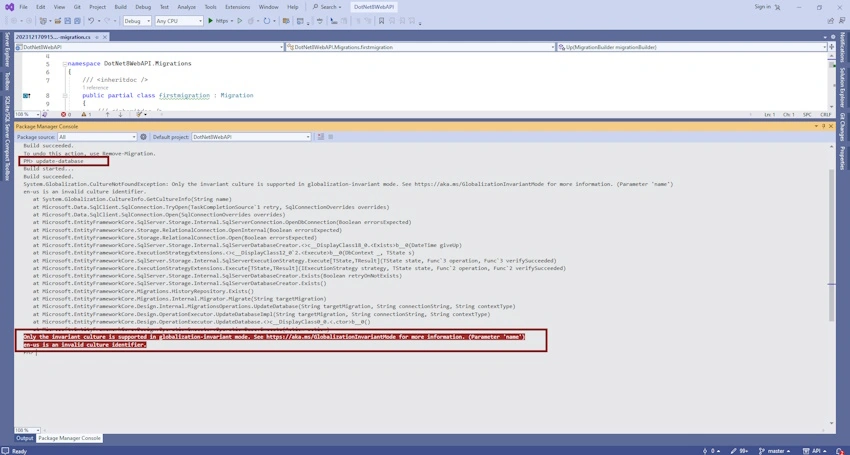Open the Extensions menu
The image size is (850, 455).
(238, 7)
